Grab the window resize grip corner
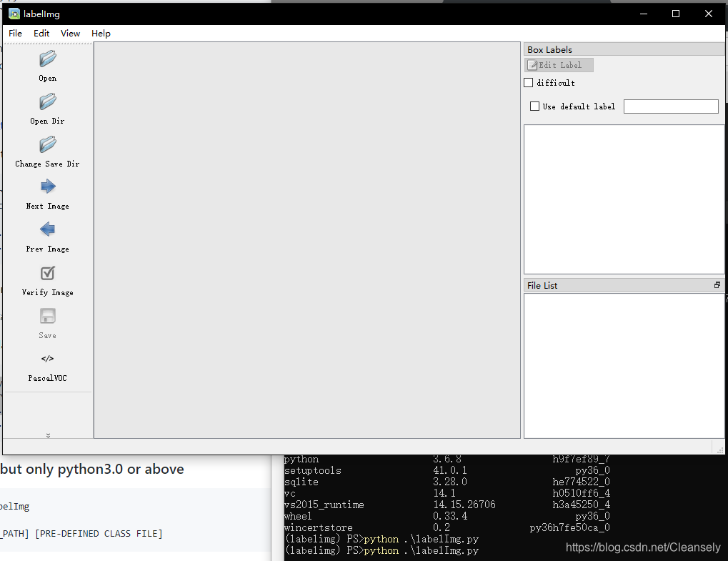The width and height of the screenshot is (728, 561). 720,450
